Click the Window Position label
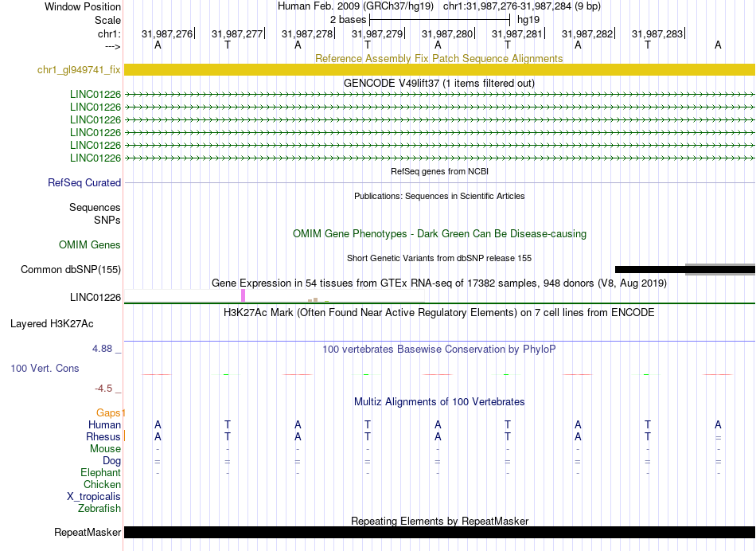This screenshot has width=756, height=551. (x=83, y=6)
